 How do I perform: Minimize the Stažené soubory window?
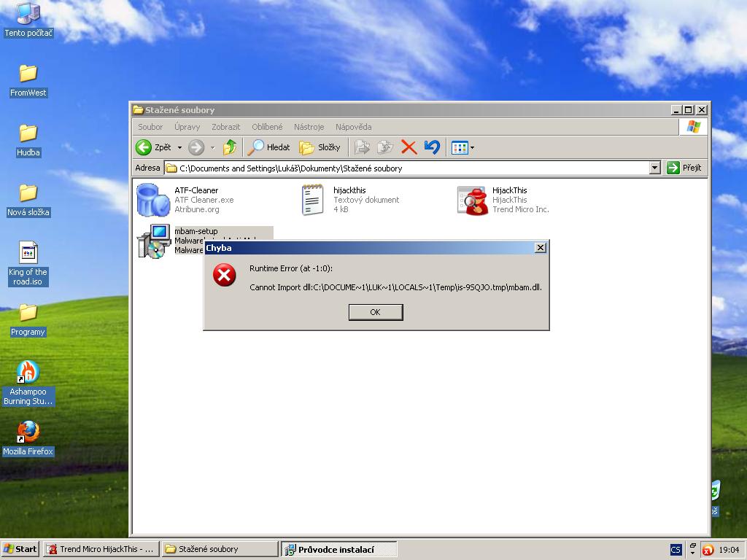coord(676,110)
